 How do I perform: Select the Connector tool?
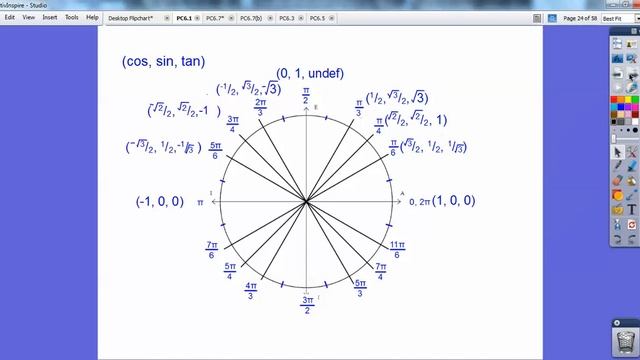point(632,195)
